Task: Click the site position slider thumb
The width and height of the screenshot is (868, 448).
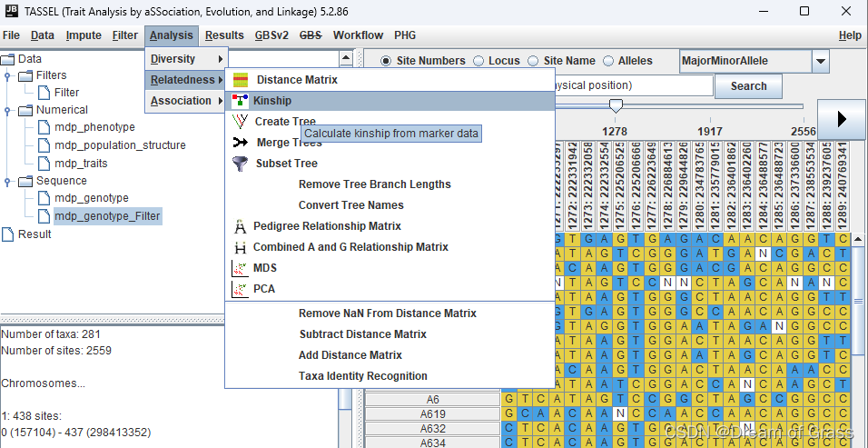Action: point(615,105)
